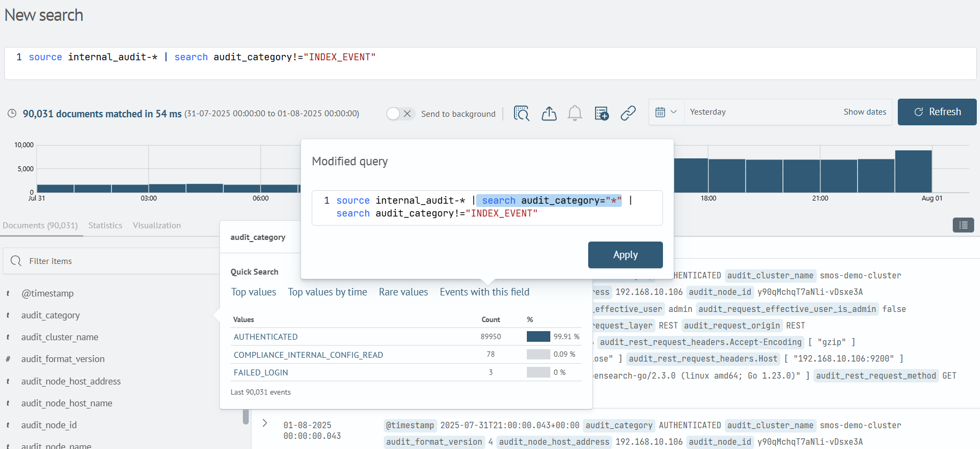Click the t icon beside @timestamp

point(8,293)
